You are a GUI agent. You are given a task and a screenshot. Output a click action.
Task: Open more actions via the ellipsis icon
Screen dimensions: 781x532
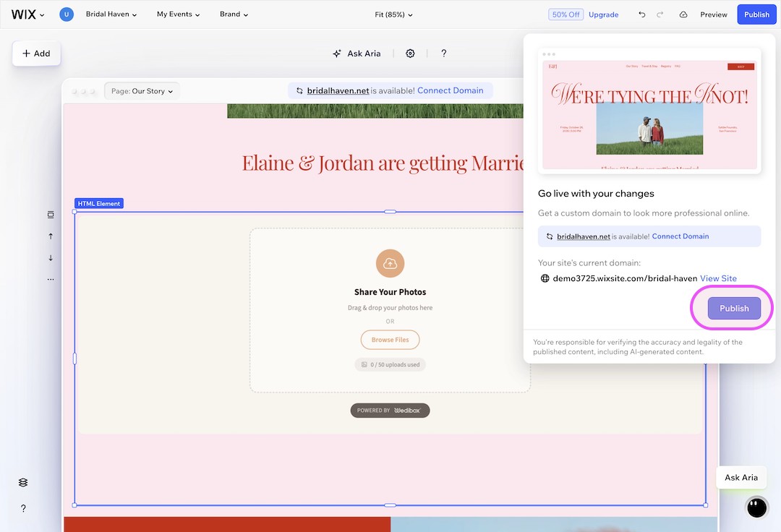51,279
